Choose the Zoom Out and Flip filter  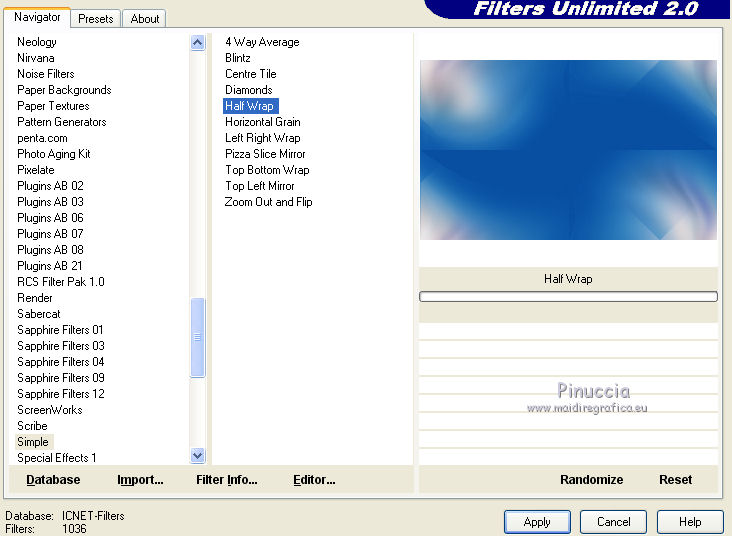(268, 202)
